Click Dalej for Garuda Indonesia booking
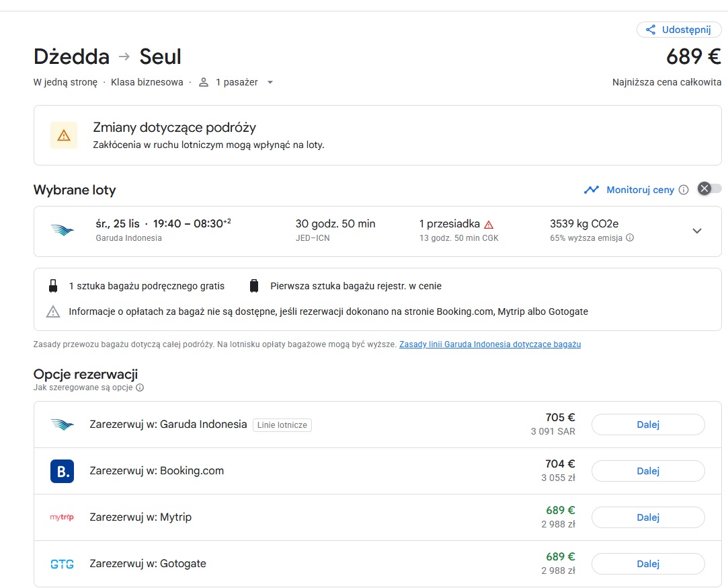This screenshot has height=588, width=728. [x=648, y=425]
